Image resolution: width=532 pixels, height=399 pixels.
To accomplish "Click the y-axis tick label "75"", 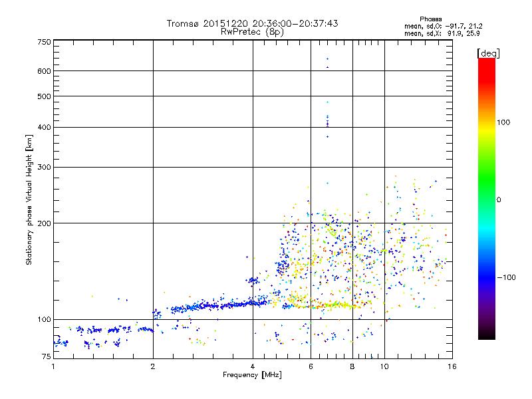I will coord(46,356).
